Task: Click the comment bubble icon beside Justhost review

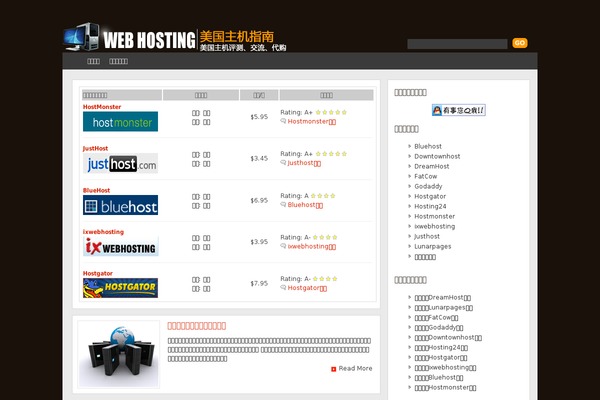Action: tap(283, 162)
